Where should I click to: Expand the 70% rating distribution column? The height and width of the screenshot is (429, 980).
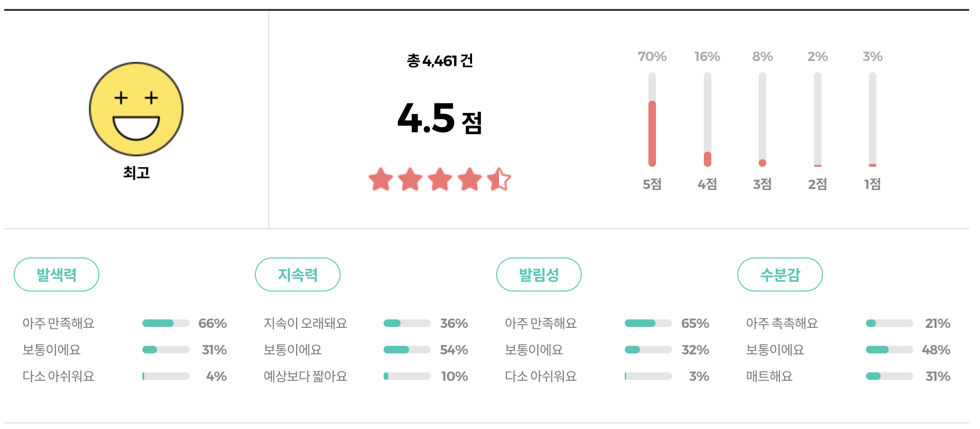point(653,56)
